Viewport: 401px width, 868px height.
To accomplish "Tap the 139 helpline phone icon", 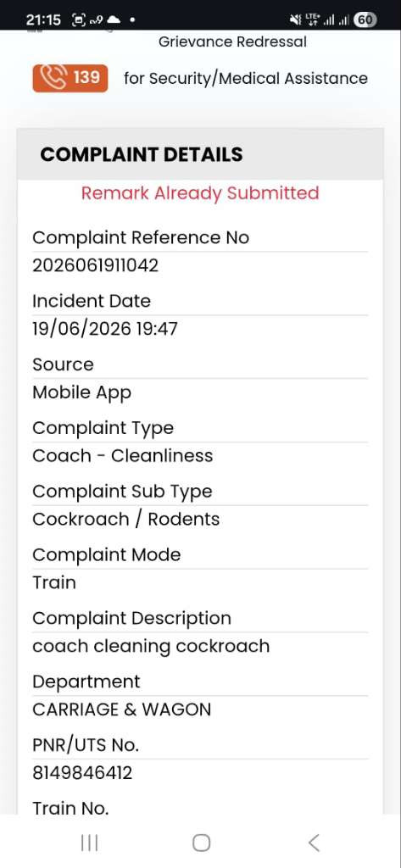I will tap(54, 78).
